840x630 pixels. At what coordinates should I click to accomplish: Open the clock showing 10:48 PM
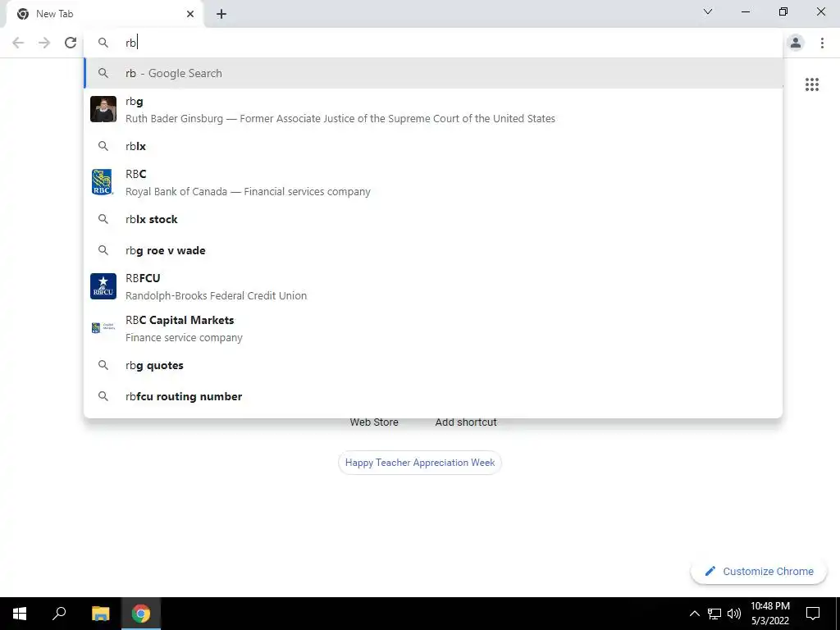[769, 614]
